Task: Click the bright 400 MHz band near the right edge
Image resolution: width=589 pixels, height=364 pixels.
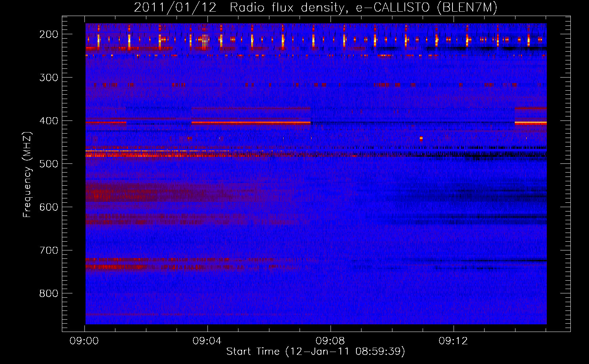Action: click(531, 123)
